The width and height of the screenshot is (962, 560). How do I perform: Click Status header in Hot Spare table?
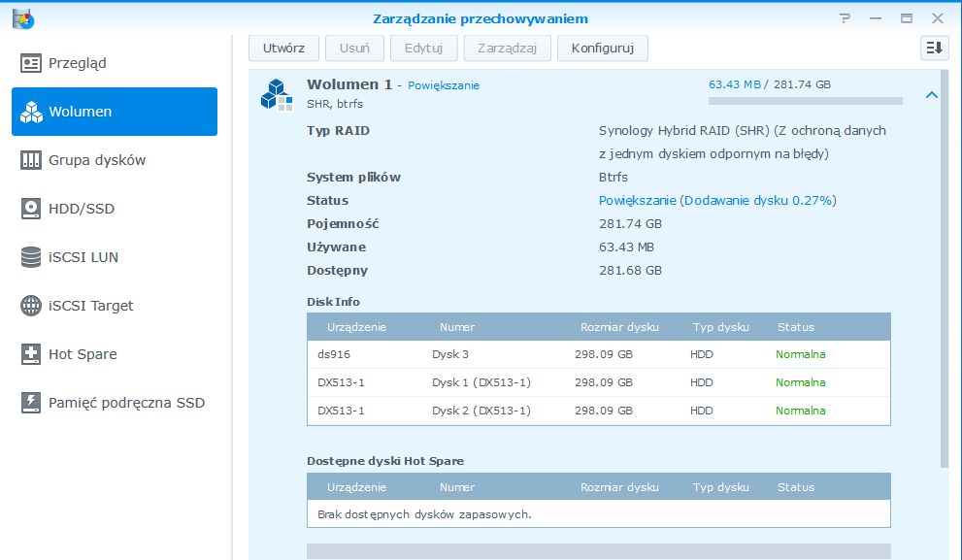[796, 487]
